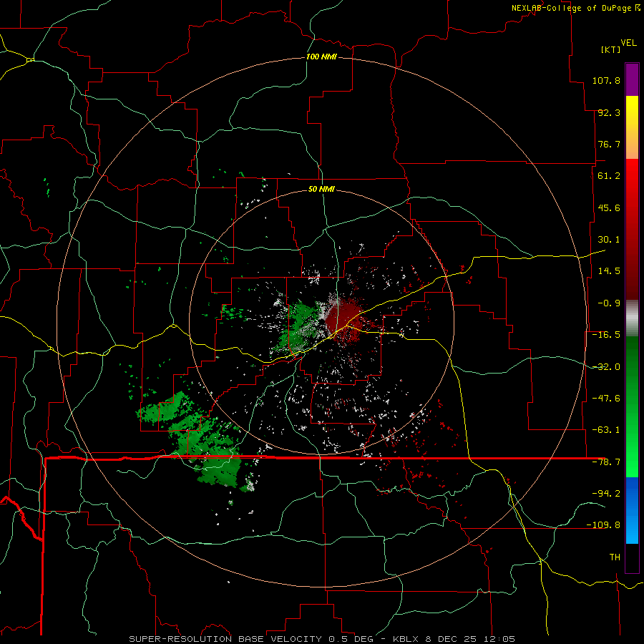644x644 pixels.
Task: Click the red segment of velocity color bar
Action: pyautogui.click(x=632, y=229)
